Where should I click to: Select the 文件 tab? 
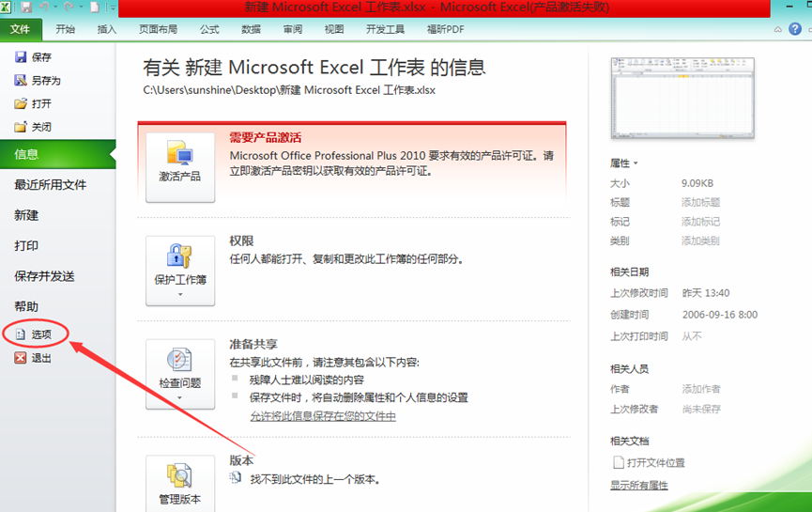[21, 29]
